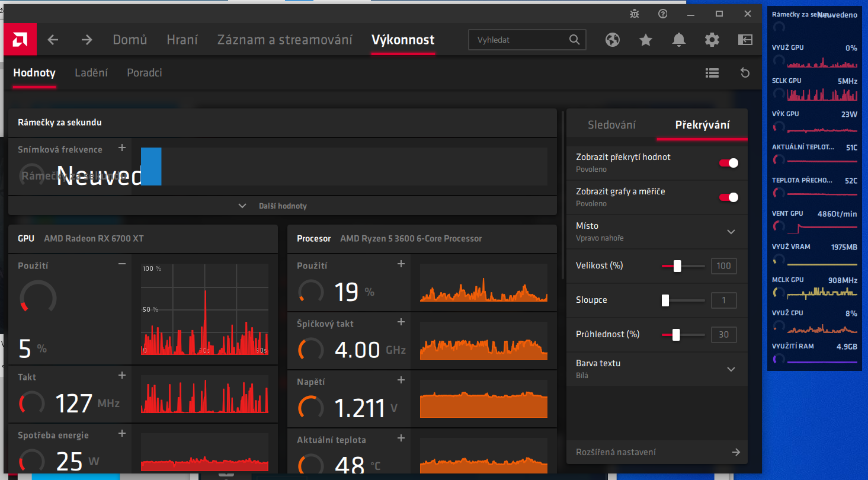Select the Překrývání panel tab
The width and height of the screenshot is (868, 480).
click(x=702, y=124)
